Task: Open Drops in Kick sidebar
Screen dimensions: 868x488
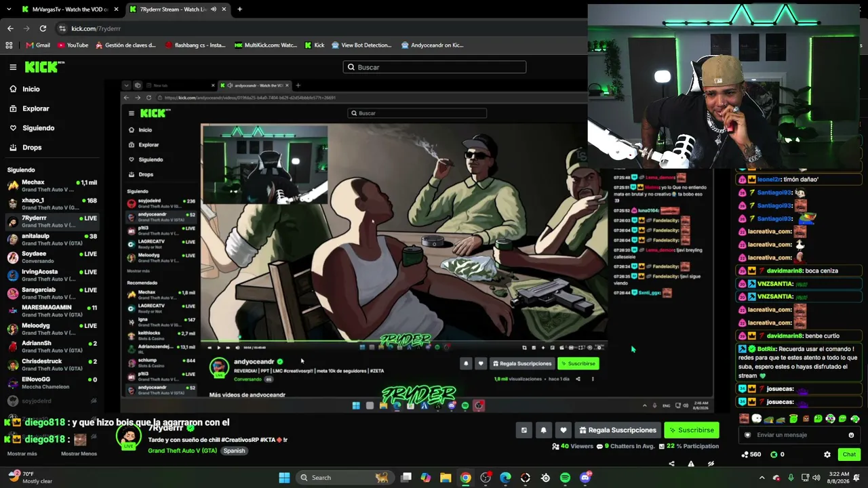Action: click(25, 147)
